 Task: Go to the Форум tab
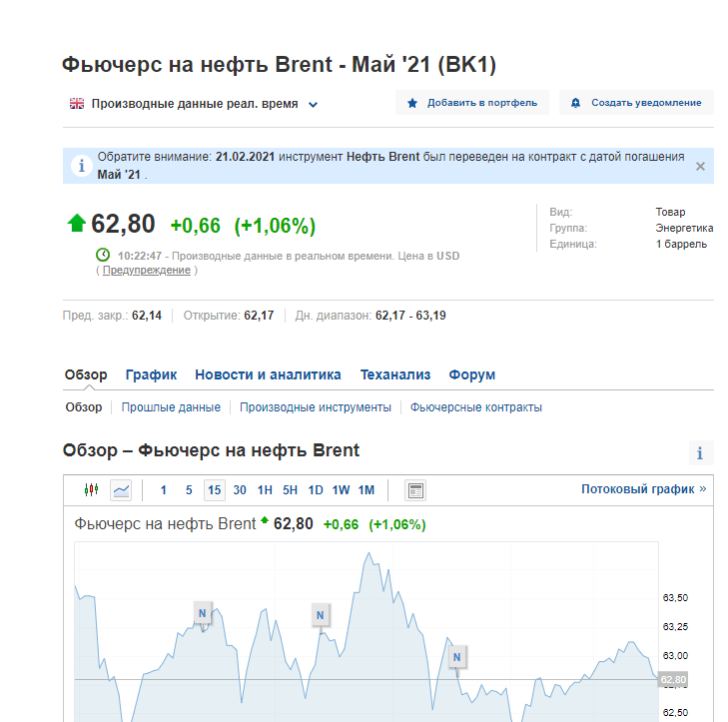tap(471, 374)
